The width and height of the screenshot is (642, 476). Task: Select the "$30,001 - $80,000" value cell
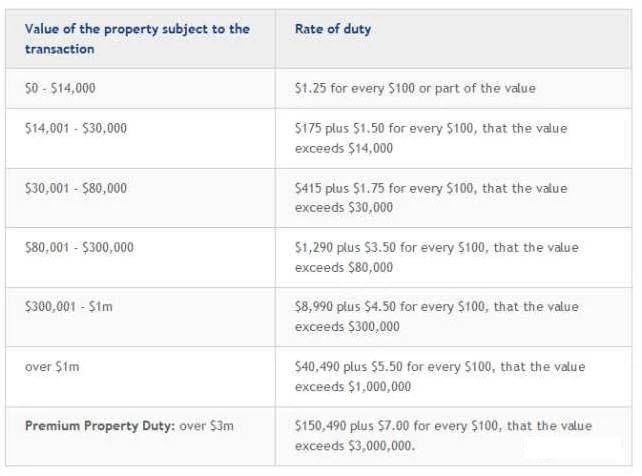pos(76,188)
